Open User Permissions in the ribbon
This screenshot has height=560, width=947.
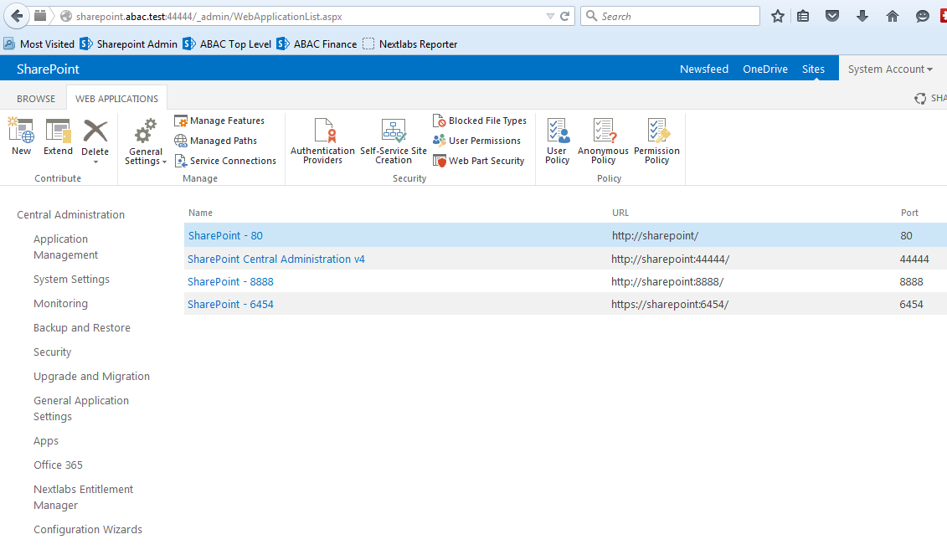click(x=476, y=141)
